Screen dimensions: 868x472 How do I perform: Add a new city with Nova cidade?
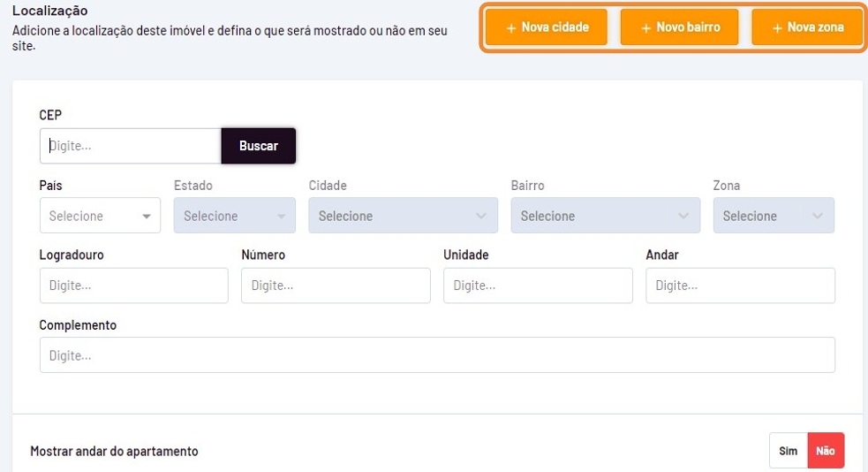pos(547,27)
